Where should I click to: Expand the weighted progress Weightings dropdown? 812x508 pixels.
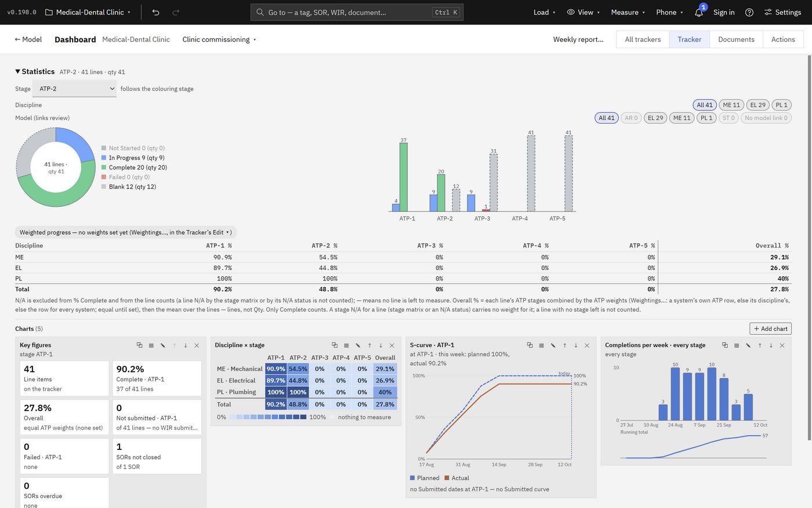(x=125, y=232)
